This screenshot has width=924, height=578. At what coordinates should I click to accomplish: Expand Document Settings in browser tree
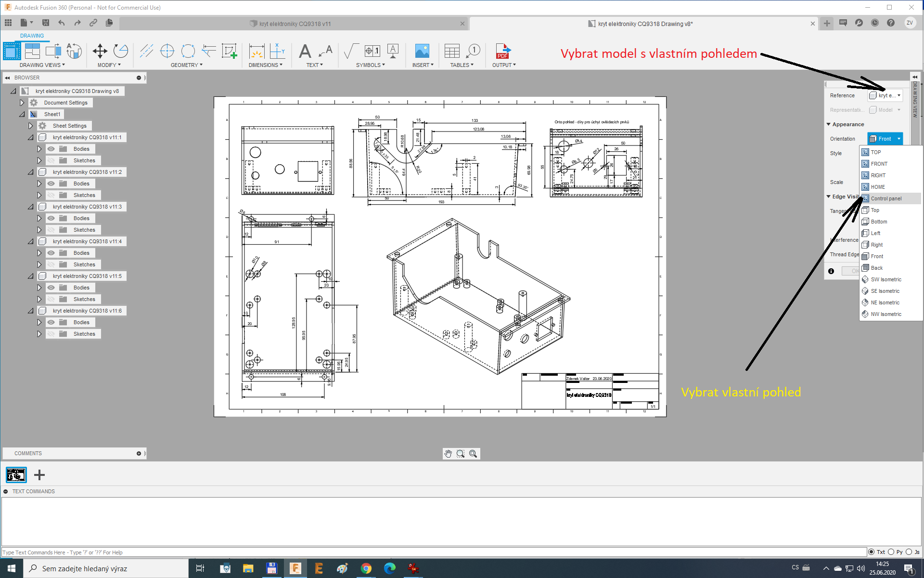(x=22, y=103)
